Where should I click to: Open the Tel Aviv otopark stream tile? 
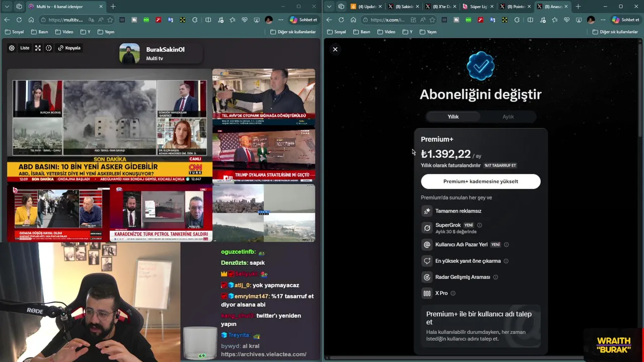[x=264, y=97]
